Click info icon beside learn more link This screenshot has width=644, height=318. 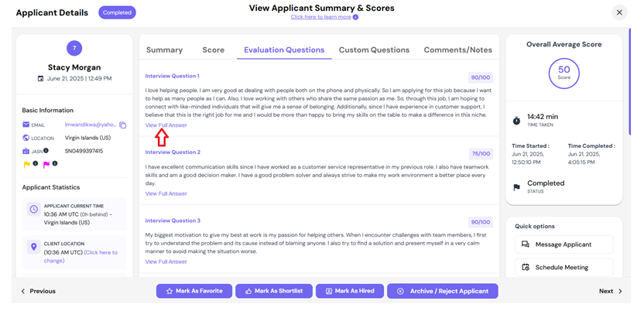356,17
